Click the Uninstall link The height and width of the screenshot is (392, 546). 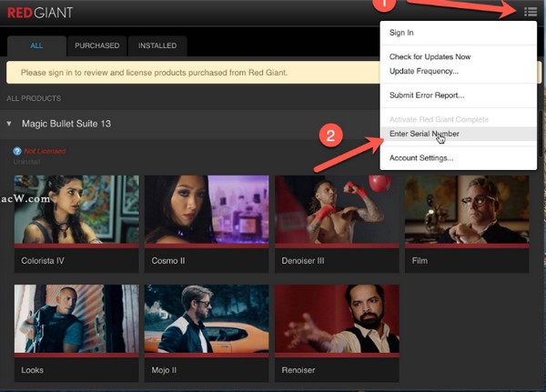point(26,161)
